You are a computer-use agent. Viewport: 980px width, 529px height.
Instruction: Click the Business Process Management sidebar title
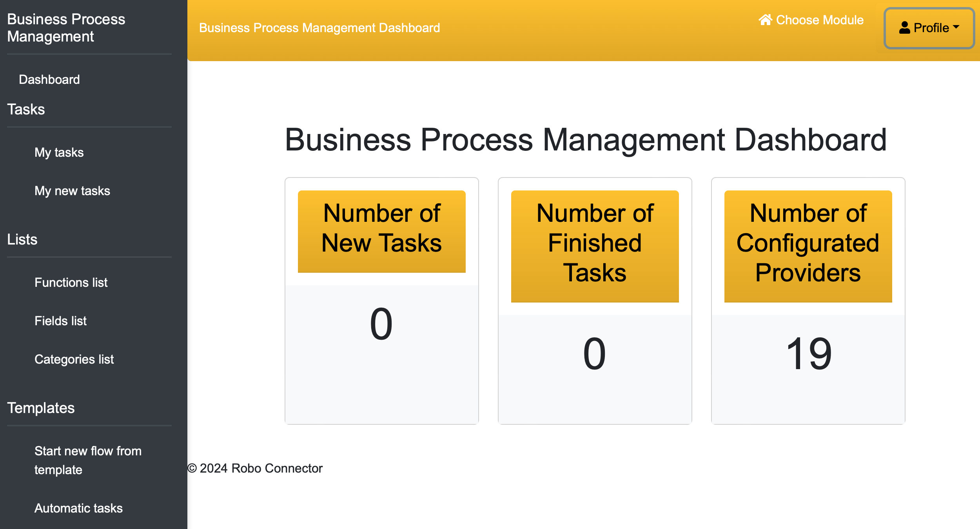[66, 28]
